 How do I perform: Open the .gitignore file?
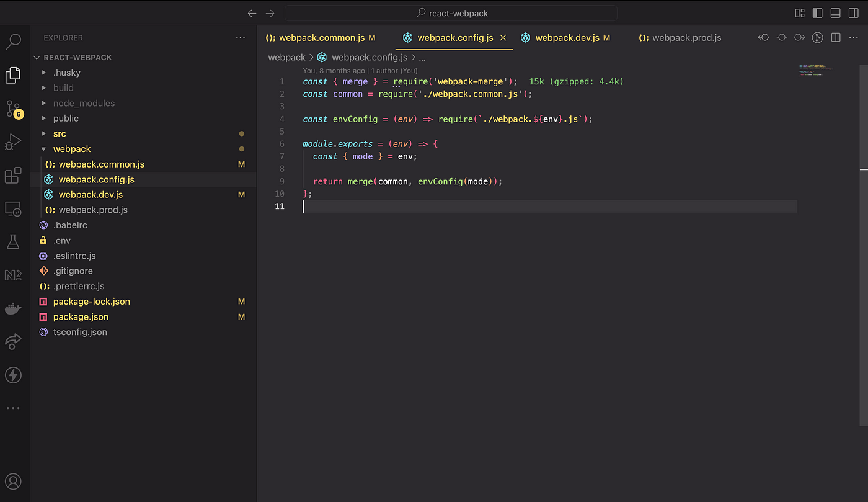pyautogui.click(x=143, y=271)
